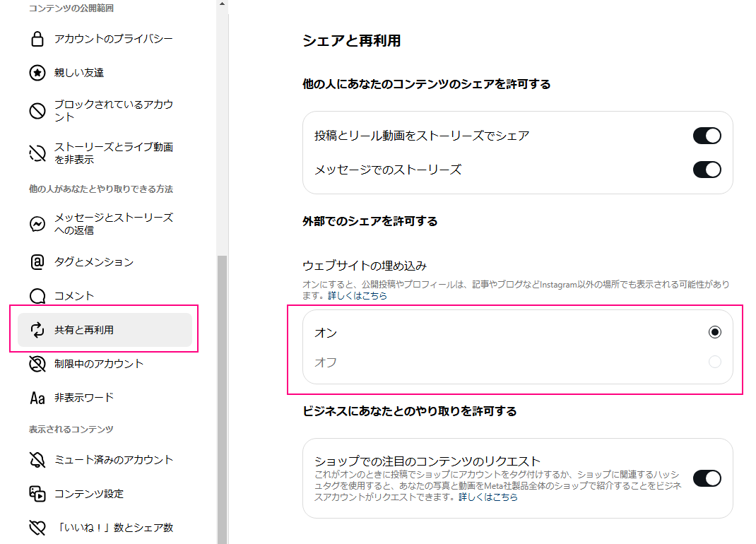Select the オン radio button for embeds
Image resolution: width=756 pixels, height=544 pixels.
pos(715,332)
